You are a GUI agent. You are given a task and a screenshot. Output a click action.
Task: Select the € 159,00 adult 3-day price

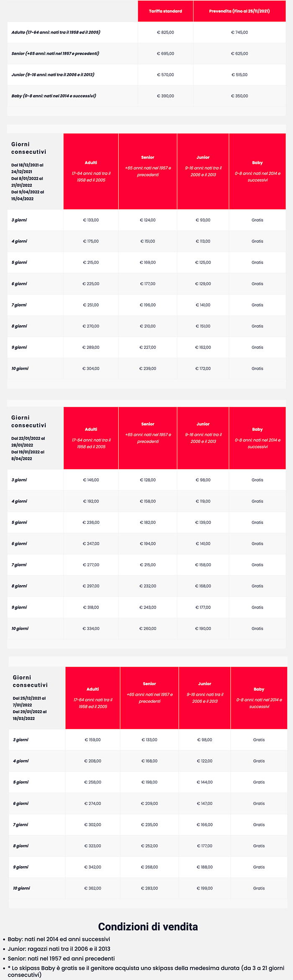coord(93,740)
